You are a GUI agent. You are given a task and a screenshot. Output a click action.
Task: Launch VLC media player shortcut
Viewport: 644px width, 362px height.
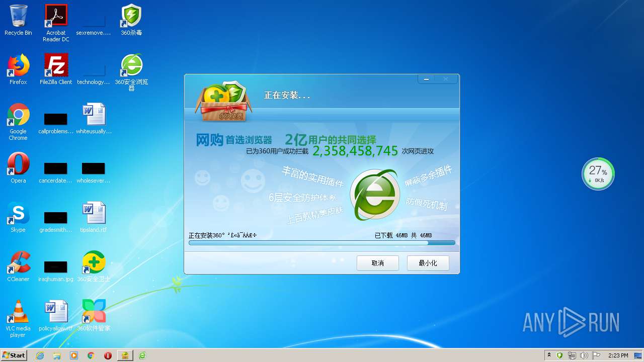pyautogui.click(x=18, y=319)
